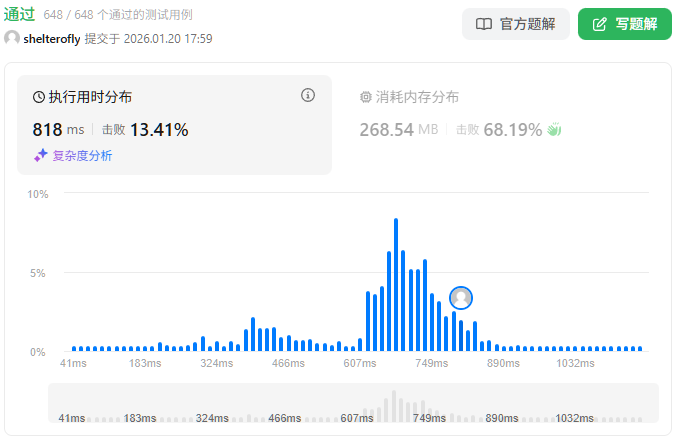677x441 pixels.
Task: Click the sparkle icon before 复杂度分析
Action: (x=40, y=155)
